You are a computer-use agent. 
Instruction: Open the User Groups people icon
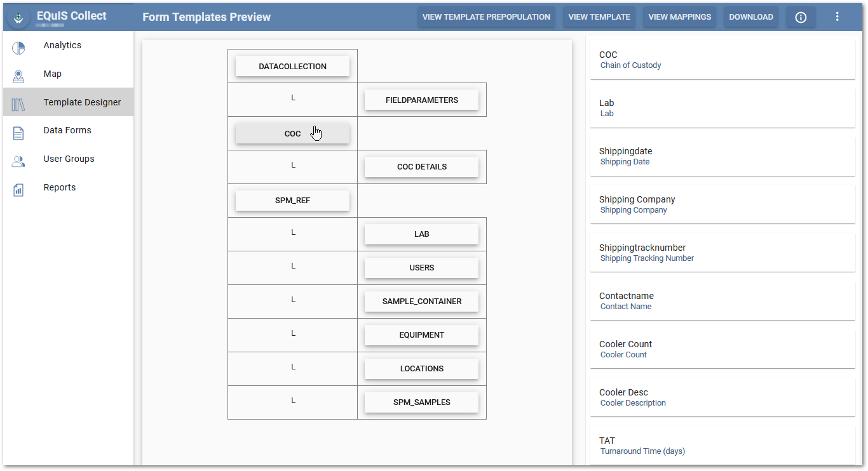coord(18,161)
